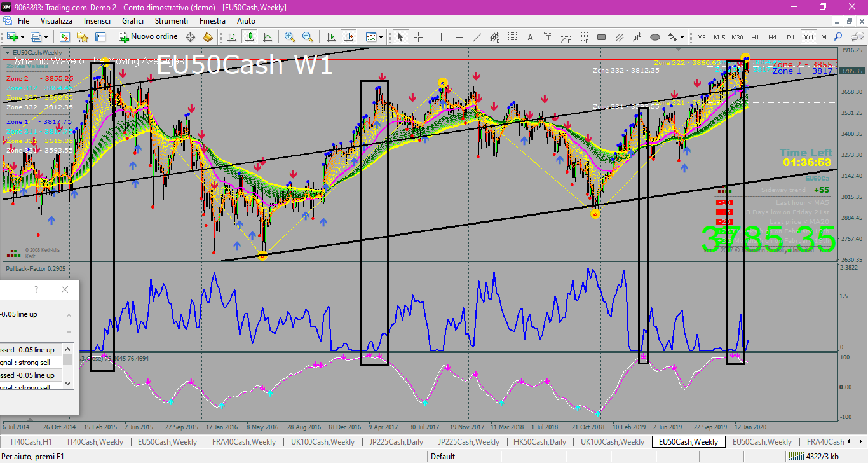Toggle chart auto scroll
Viewport: 868px width, 463px height.
tap(330, 37)
